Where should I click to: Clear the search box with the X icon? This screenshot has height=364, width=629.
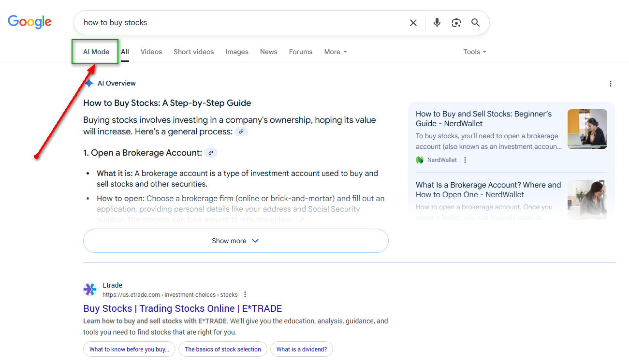point(413,23)
